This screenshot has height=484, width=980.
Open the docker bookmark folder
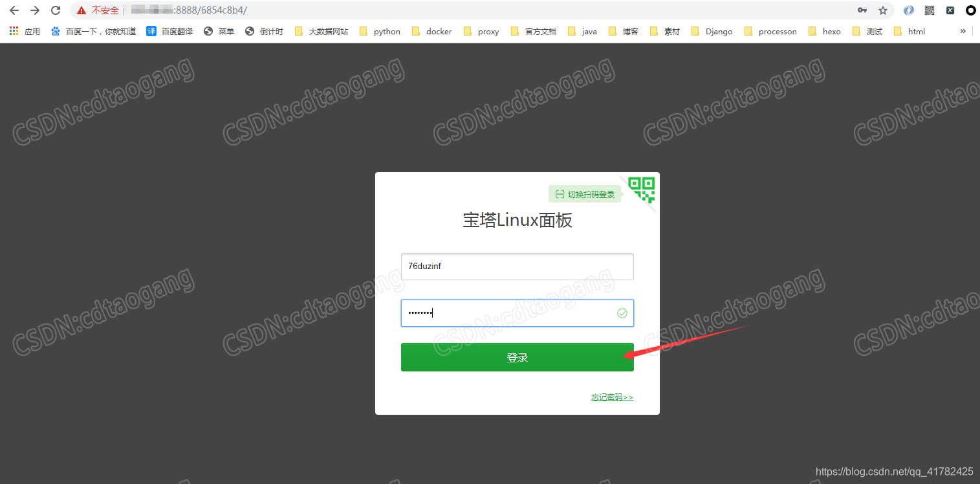tap(431, 31)
